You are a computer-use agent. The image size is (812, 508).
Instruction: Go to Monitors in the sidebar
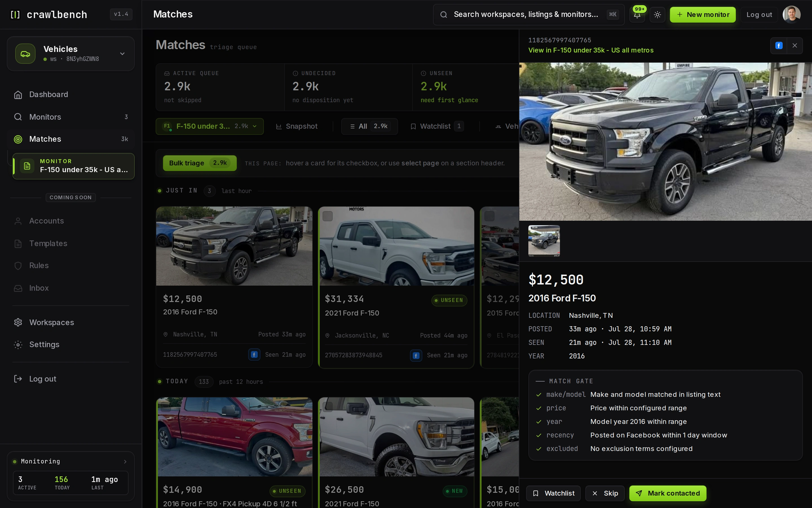pyautogui.click(x=71, y=117)
